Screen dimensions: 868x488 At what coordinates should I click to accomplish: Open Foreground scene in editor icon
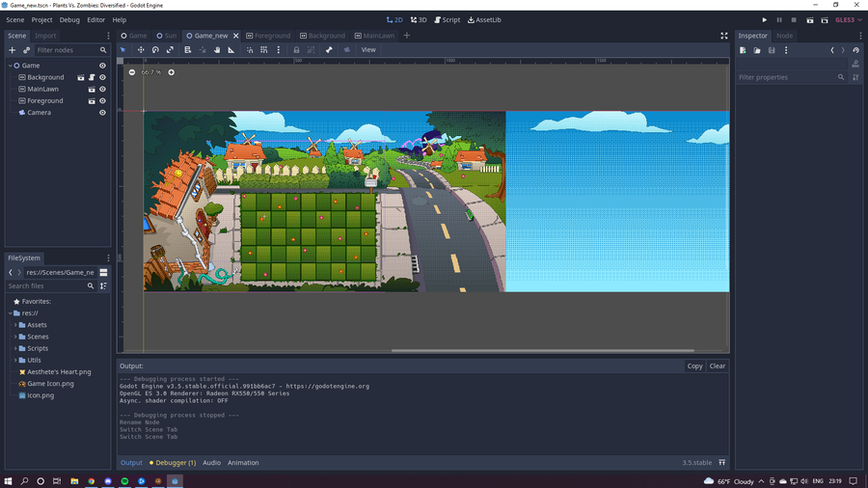coord(92,100)
